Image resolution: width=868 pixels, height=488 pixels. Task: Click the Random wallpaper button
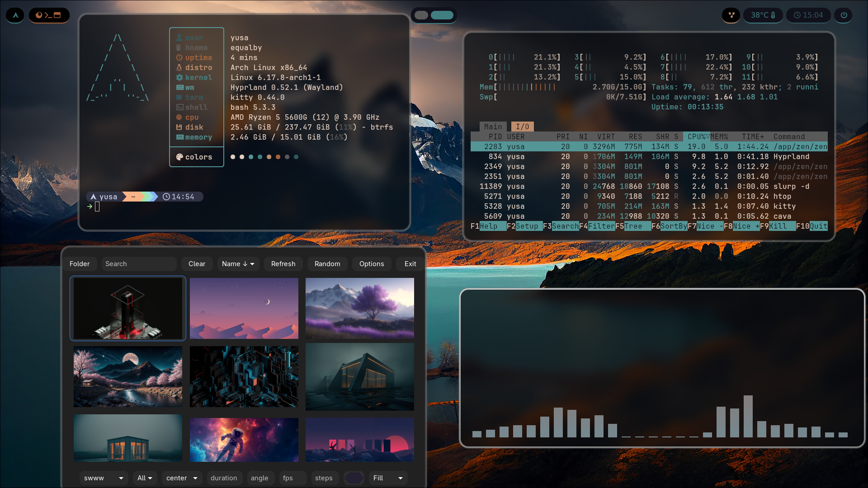tap(327, 264)
